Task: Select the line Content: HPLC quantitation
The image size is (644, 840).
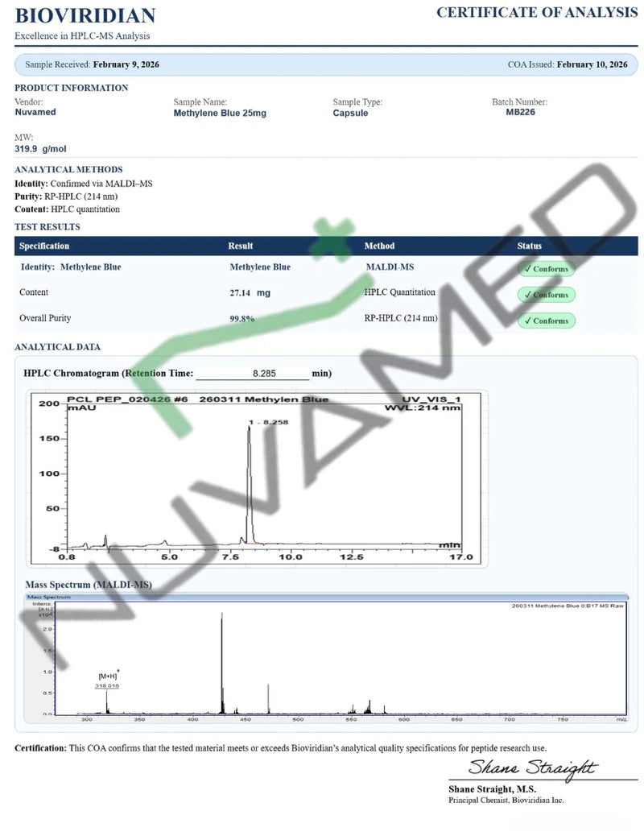Action: pos(67,209)
